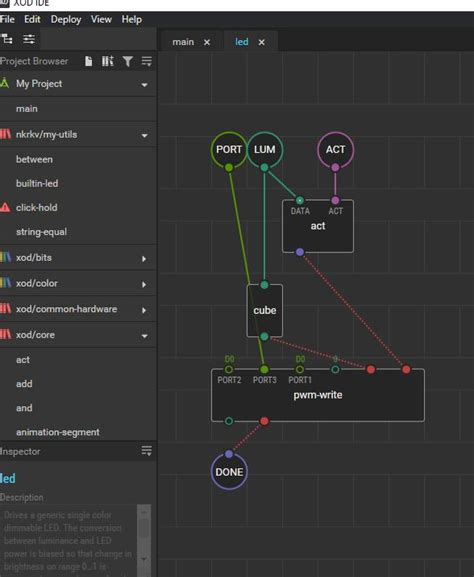Switch to the led patch tab
Viewport: 474px width, 577px height.
click(x=241, y=42)
